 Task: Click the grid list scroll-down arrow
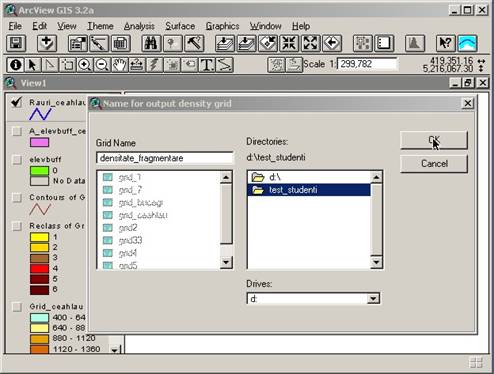(226, 262)
